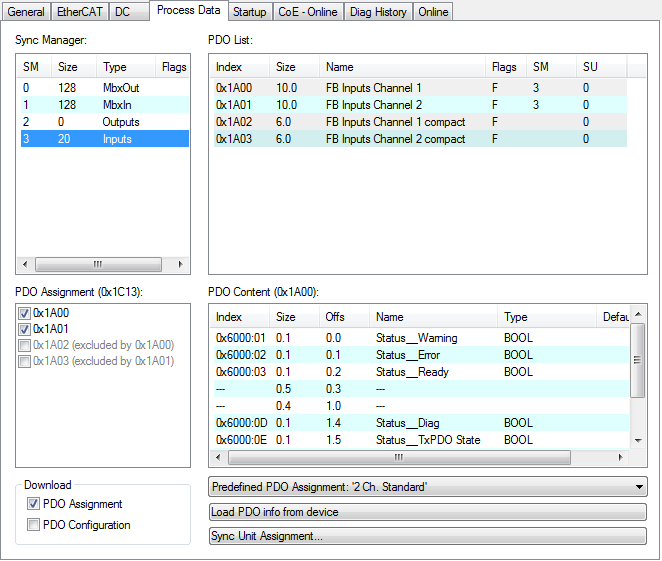This screenshot has width=662, height=561.
Task: Click PDO Content horizontal scroll right arrow
Action: [x=620, y=457]
